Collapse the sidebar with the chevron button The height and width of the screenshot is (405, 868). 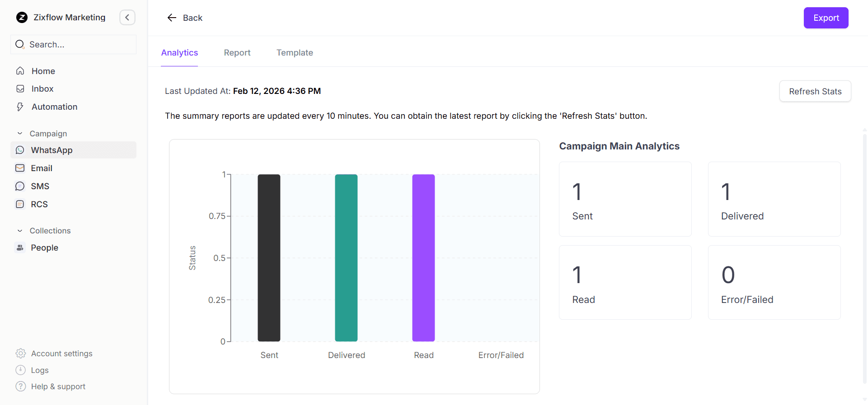click(x=127, y=18)
